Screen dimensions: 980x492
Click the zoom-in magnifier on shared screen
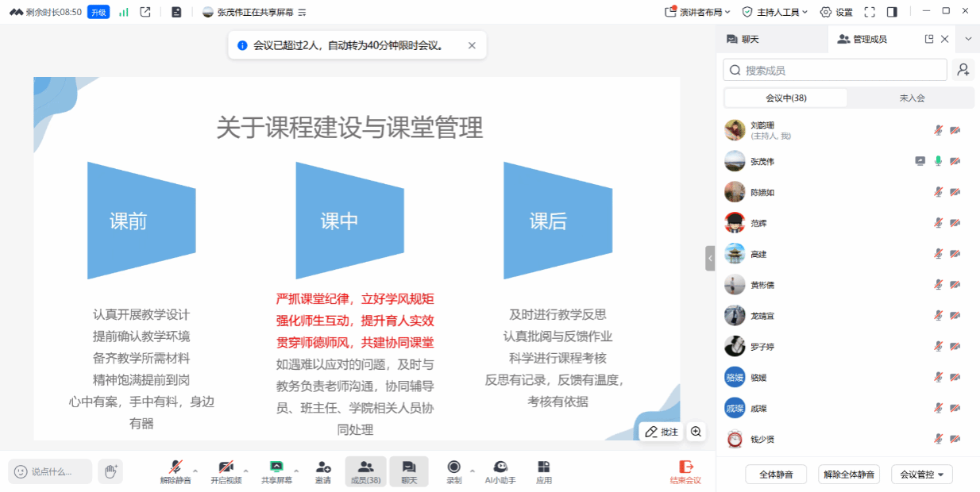coord(696,432)
